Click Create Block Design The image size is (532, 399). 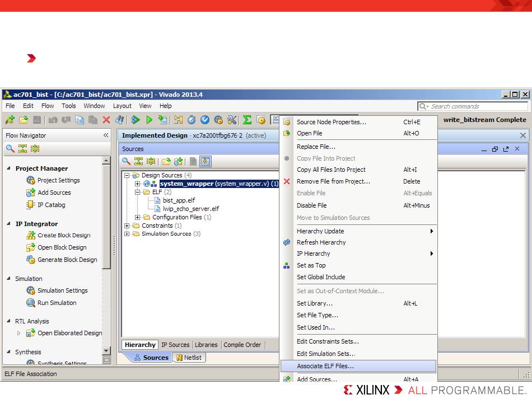click(64, 235)
